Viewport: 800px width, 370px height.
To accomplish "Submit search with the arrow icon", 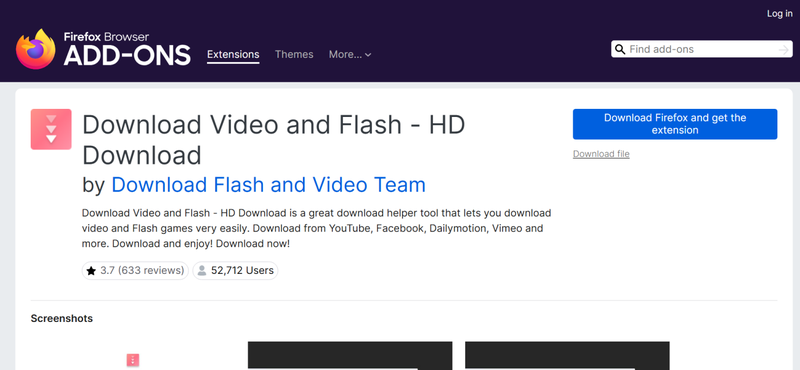I will (784, 50).
